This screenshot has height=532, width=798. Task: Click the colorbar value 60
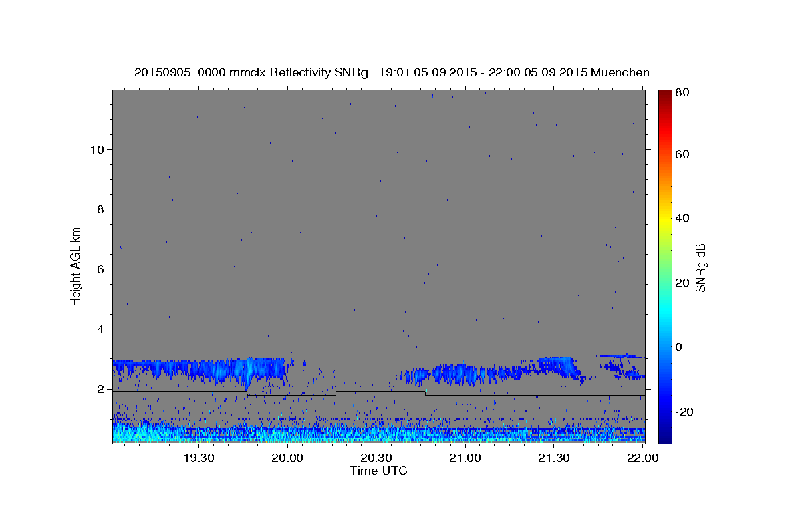coord(682,154)
